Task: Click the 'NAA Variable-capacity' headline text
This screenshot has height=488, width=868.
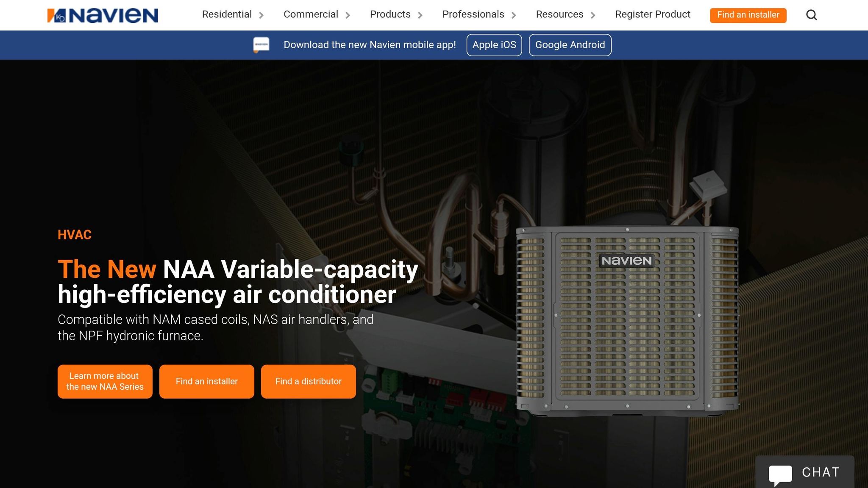Action: (291, 269)
